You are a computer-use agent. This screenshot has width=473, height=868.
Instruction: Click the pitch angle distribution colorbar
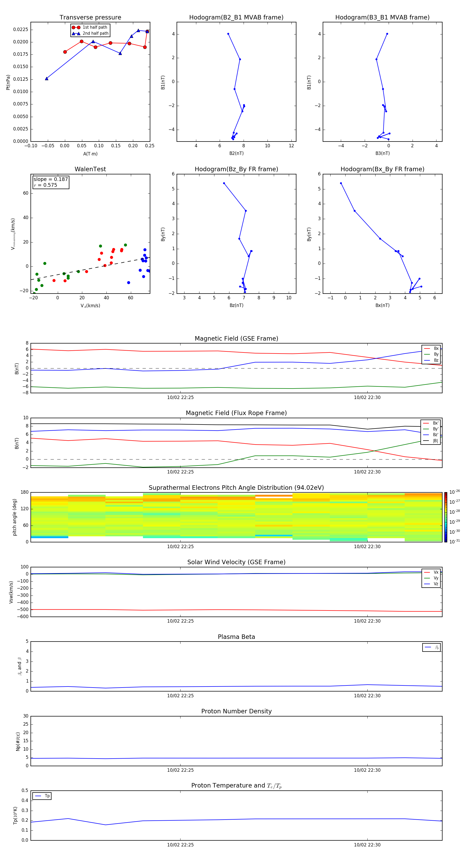[x=445, y=517]
